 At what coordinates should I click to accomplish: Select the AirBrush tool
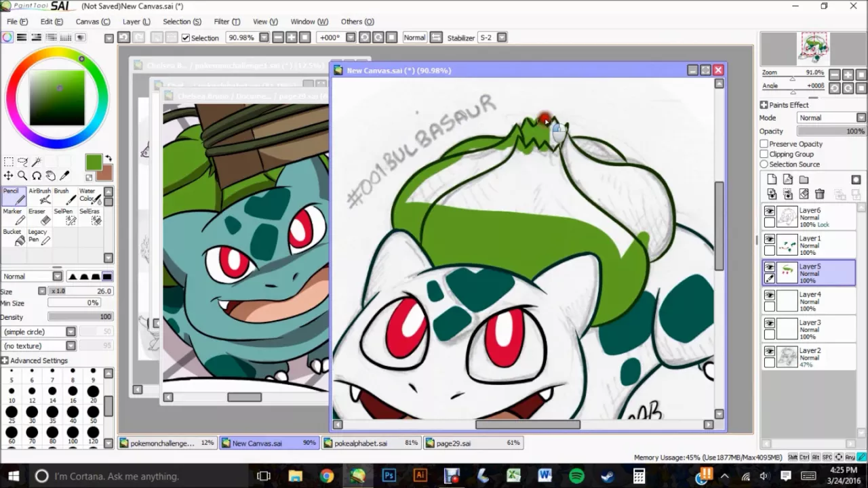click(39, 196)
